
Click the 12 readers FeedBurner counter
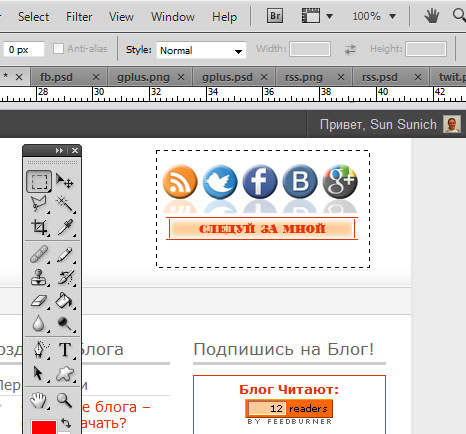289,408
